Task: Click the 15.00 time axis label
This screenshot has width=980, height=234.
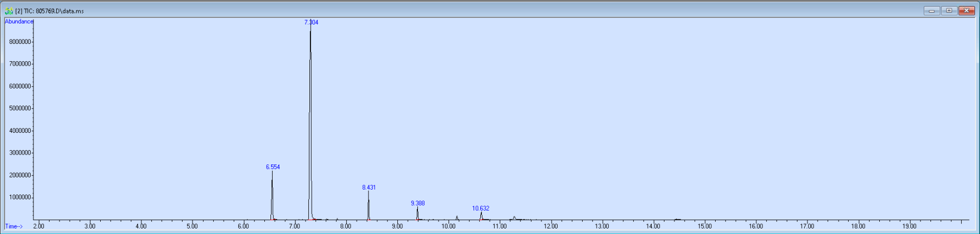Action: click(x=705, y=226)
